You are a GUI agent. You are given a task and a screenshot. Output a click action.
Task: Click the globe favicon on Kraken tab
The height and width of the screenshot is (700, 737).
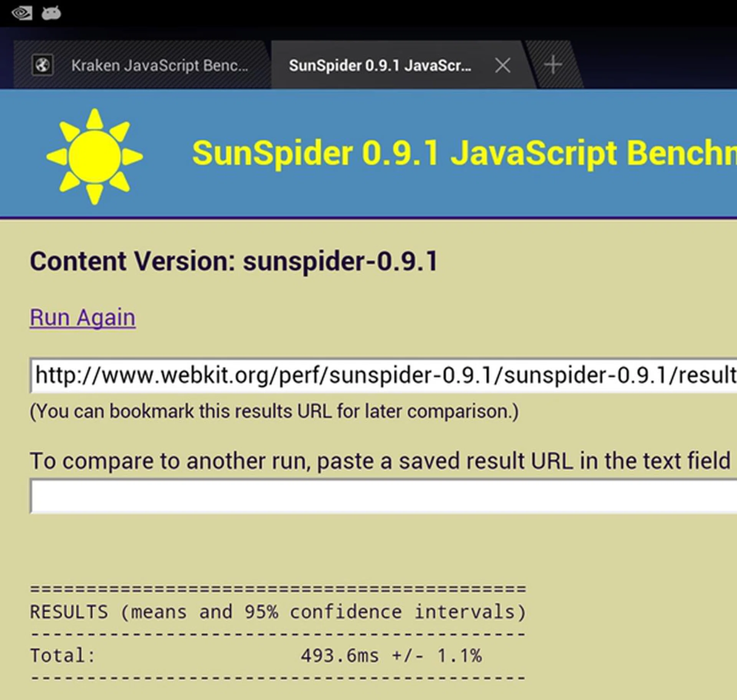[42, 65]
